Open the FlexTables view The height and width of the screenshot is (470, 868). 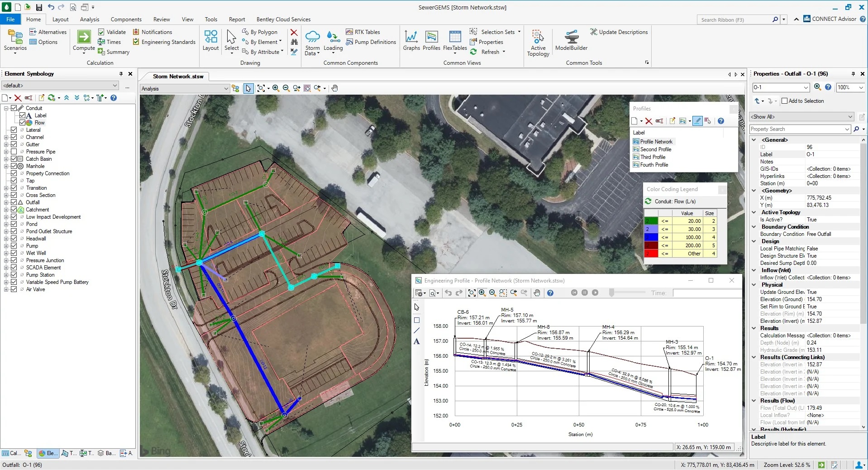[455, 40]
